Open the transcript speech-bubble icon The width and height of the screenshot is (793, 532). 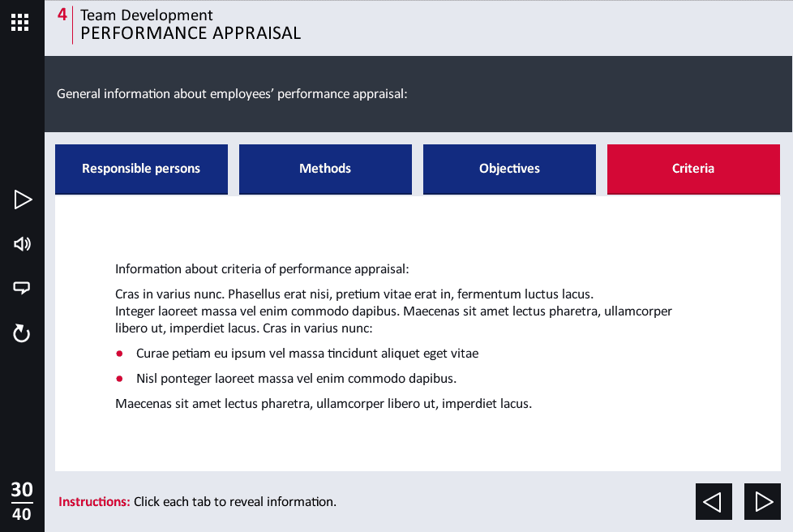click(x=22, y=288)
